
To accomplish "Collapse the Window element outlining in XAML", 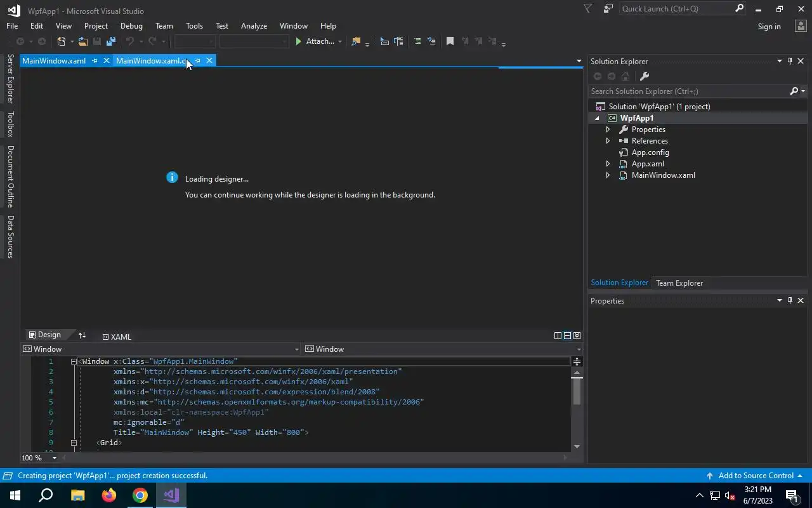I will [x=74, y=361].
